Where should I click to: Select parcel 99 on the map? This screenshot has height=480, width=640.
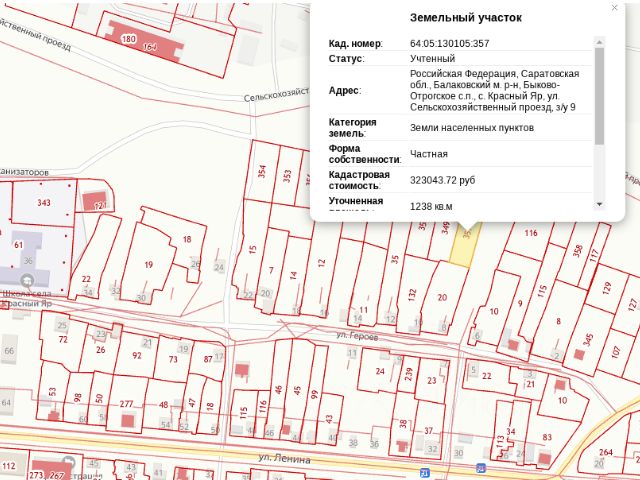click(314, 394)
